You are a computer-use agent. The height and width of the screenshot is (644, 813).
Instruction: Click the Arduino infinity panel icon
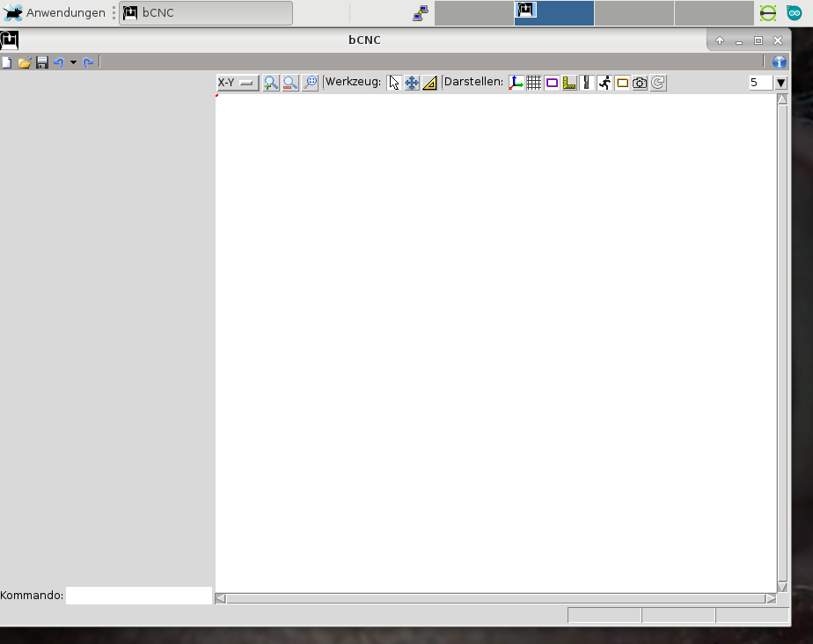click(x=795, y=13)
